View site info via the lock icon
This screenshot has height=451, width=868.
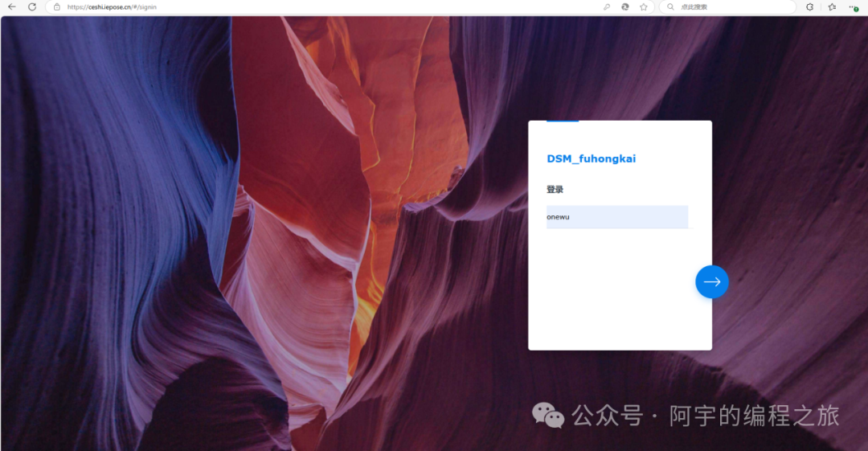tap(56, 6)
